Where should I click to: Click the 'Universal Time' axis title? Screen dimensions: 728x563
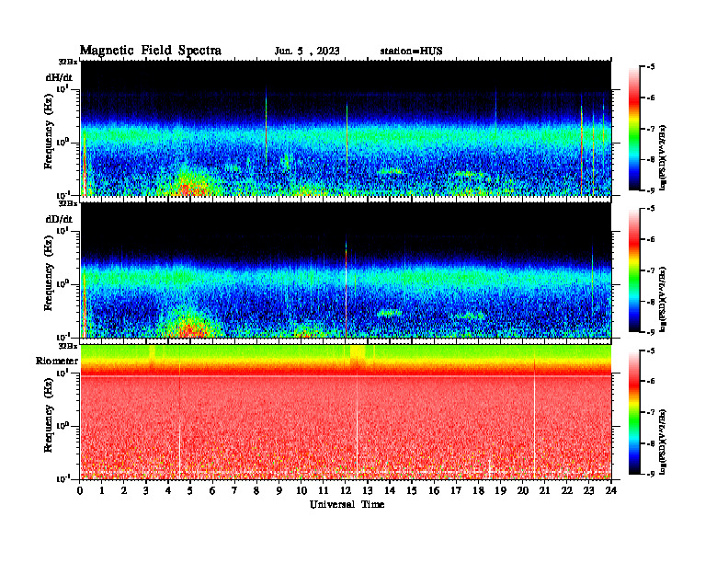pyautogui.click(x=347, y=504)
